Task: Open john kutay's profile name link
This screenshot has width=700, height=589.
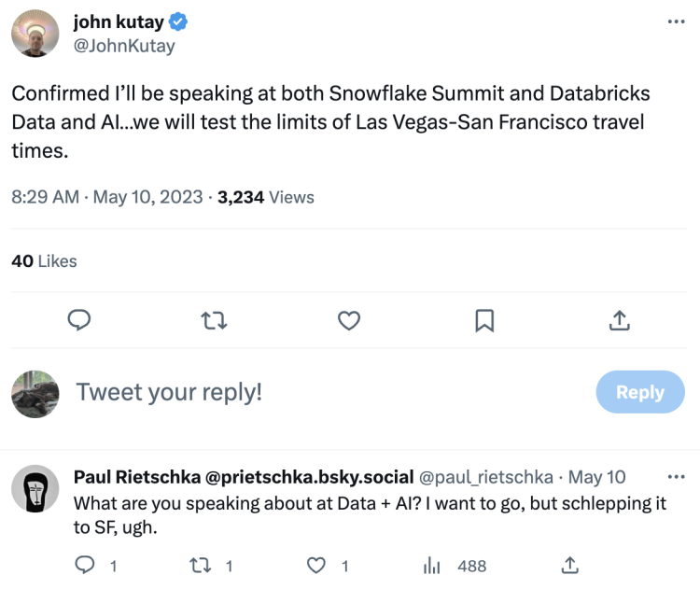Action: pyautogui.click(x=117, y=22)
